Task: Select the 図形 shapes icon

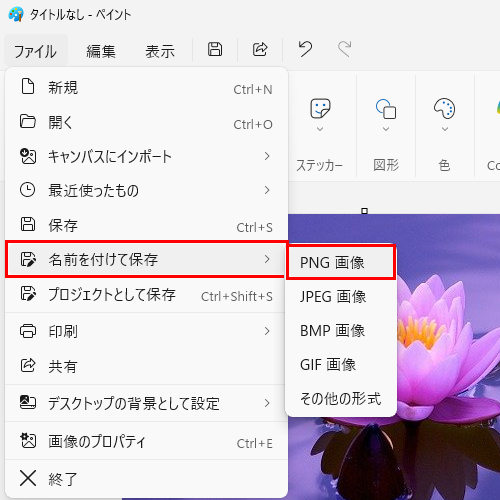Action: pyautogui.click(x=386, y=109)
